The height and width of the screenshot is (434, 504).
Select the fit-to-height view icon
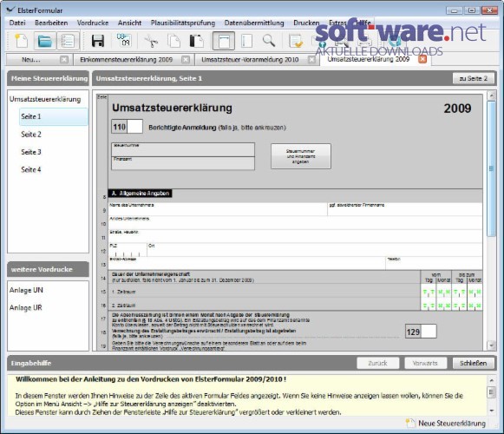point(246,41)
